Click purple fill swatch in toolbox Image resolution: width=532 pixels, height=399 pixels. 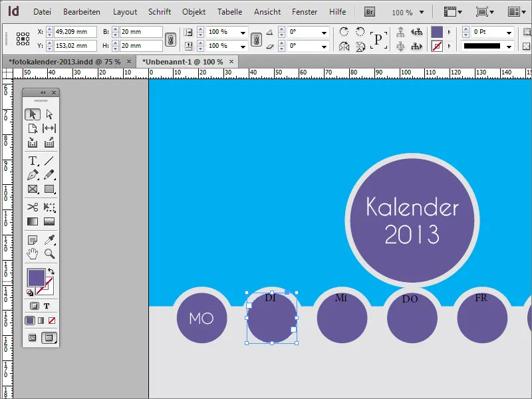(x=36, y=277)
